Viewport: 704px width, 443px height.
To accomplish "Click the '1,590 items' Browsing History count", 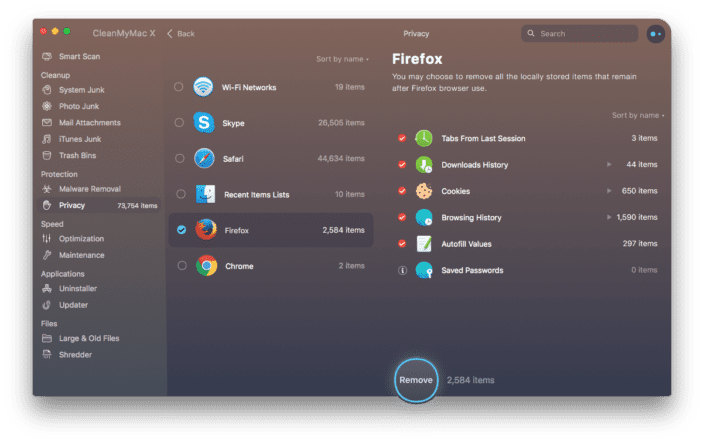I will [x=637, y=217].
